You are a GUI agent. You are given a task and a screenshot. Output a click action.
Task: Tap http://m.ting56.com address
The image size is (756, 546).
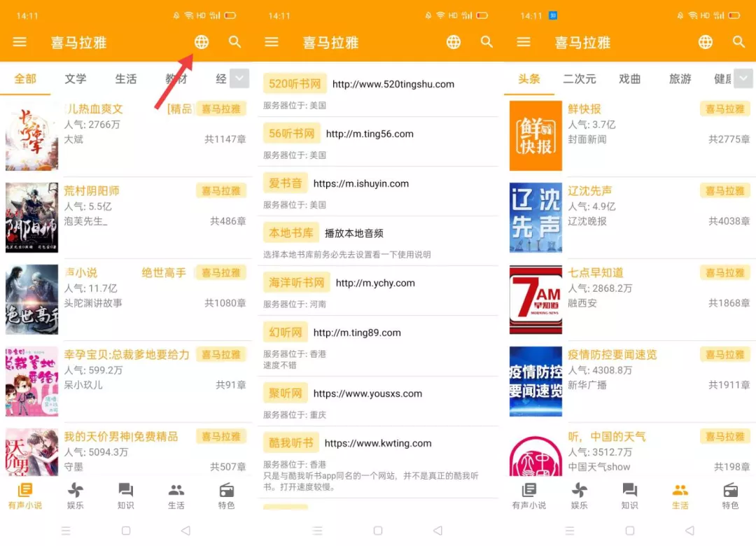click(x=370, y=134)
